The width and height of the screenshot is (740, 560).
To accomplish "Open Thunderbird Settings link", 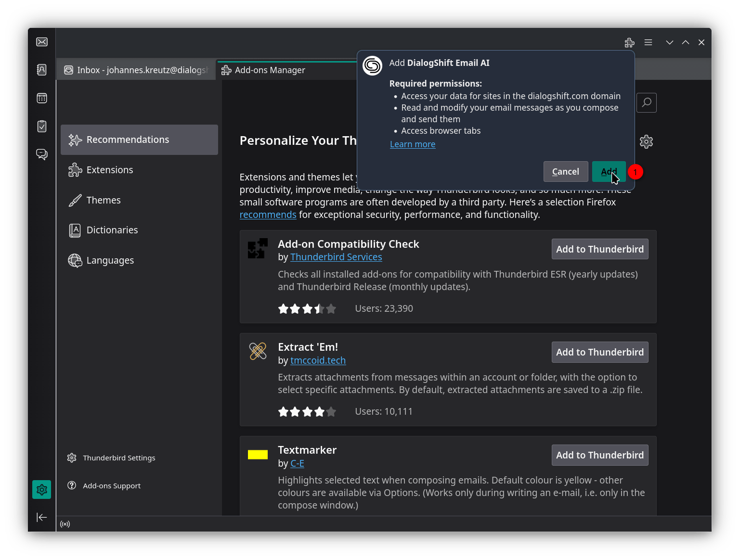I will [119, 458].
